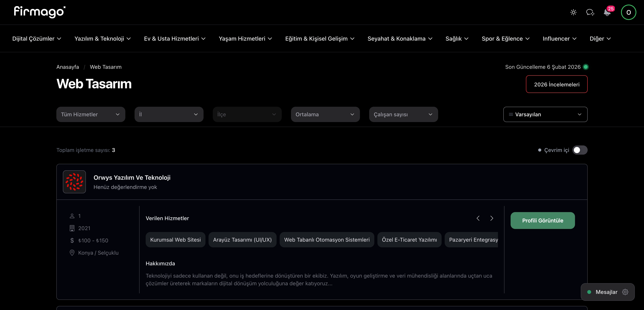Open Yazılım & Teknoloji menu
The width and height of the screenshot is (644, 310).
coord(103,39)
